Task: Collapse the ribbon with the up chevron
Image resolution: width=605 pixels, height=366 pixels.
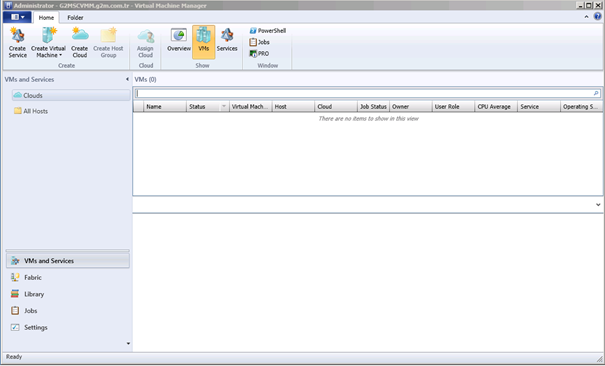Action: click(x=586, y=17)
